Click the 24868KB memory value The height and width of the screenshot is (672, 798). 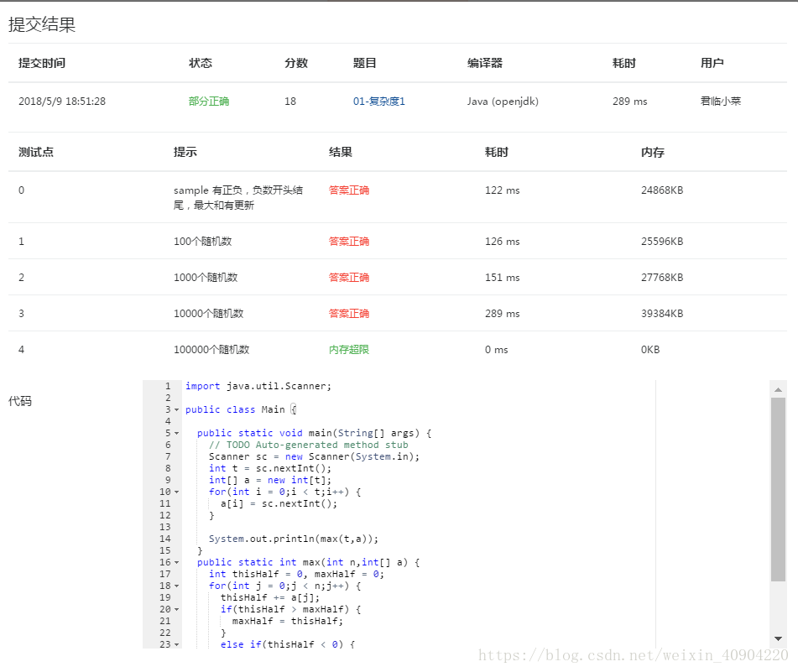(x=662, y=190)
